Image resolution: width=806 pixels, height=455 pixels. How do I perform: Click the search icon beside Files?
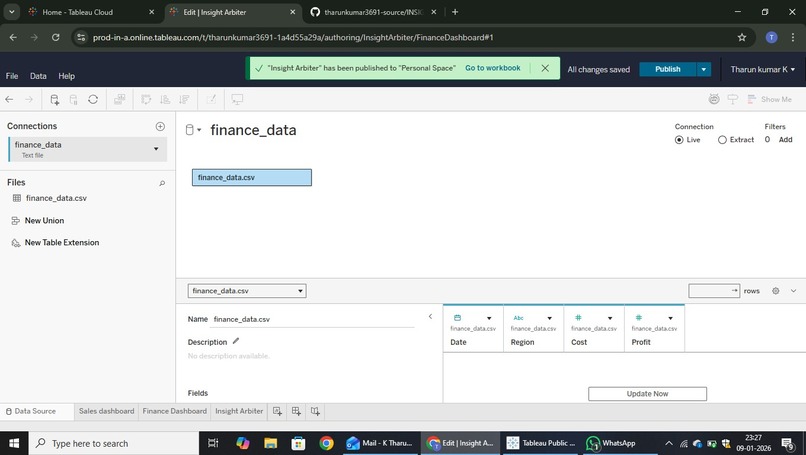(x=162, y=183)
